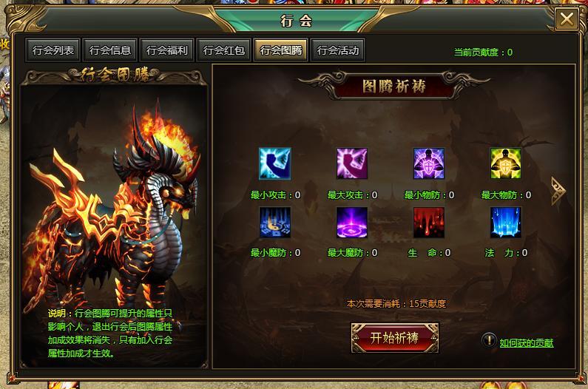Select the 最小魔防 yin-yang icon

[x=275, y=223]
